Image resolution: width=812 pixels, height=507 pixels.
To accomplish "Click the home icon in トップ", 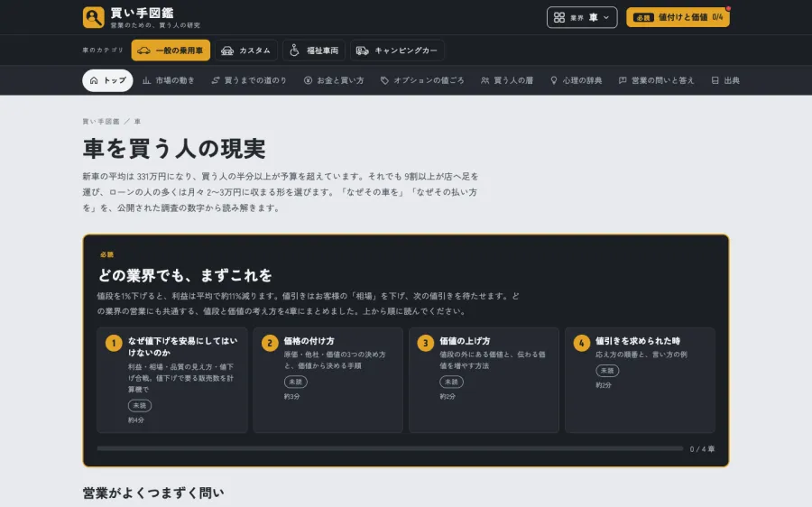I will click(x=94, y=80).
